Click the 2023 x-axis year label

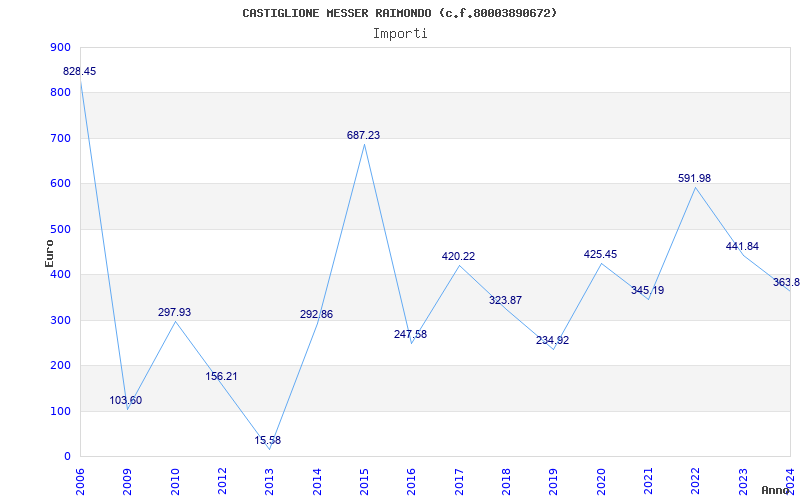[x=743, y=481]
